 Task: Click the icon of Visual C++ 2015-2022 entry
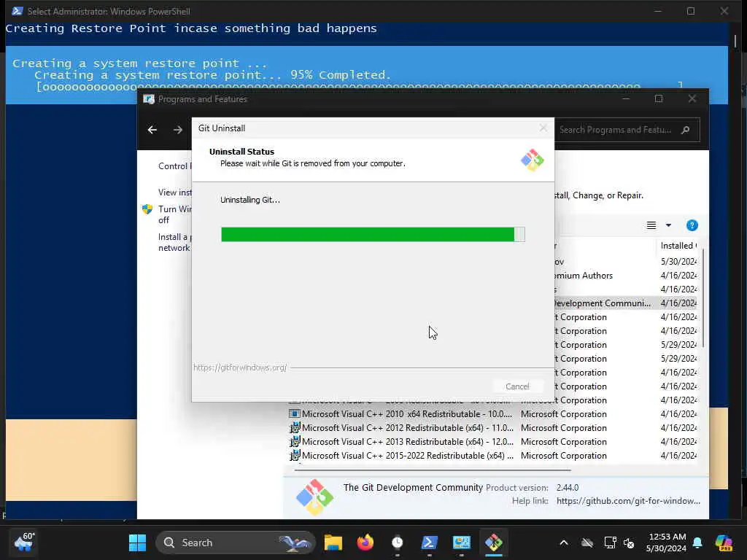pyautogui.click(x=295, y=456)
